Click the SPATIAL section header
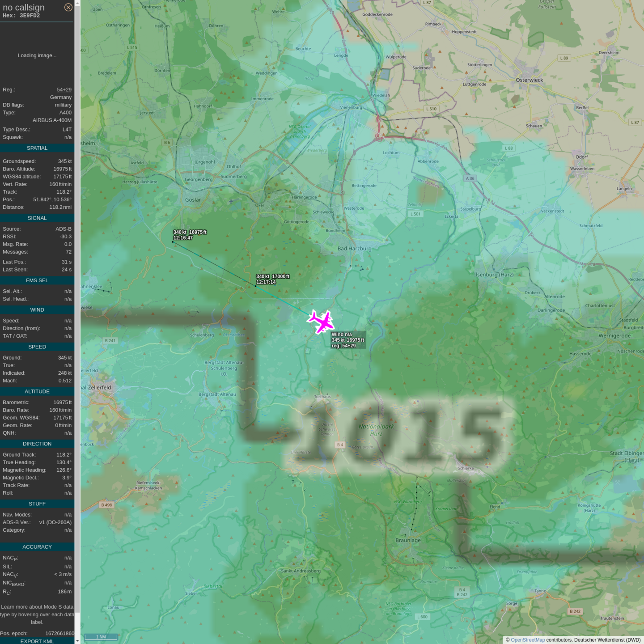The width and height of the screenshot is (644, 644). (x=37, y=148)
